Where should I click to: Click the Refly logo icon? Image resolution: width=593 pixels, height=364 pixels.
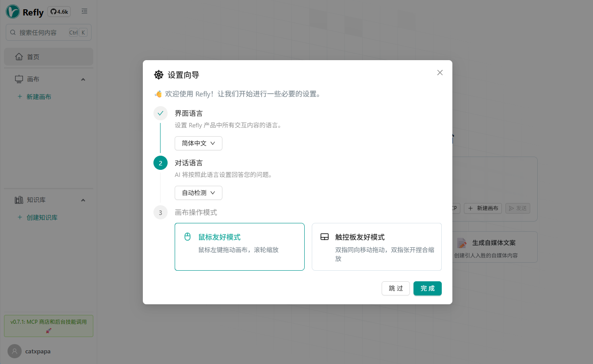tap(13, 11)
